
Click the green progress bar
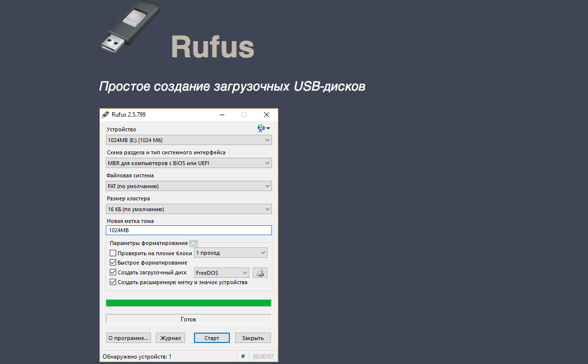click(x=189, y=303)
